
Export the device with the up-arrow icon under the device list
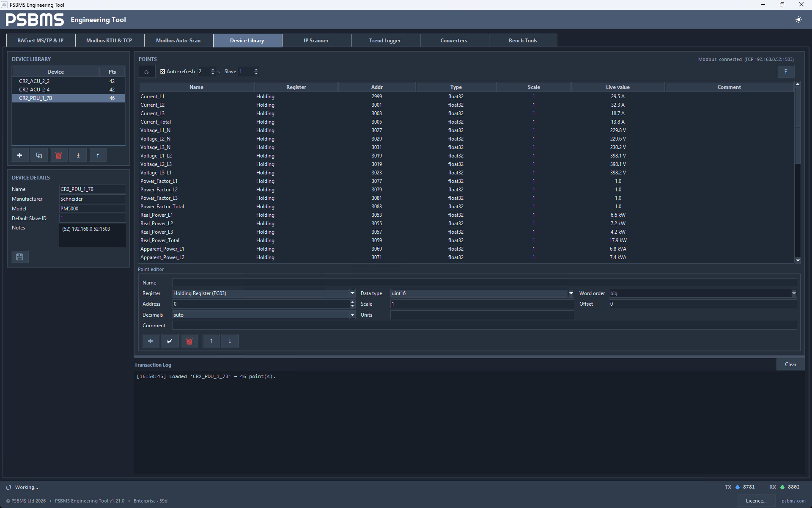coord(98,155)
